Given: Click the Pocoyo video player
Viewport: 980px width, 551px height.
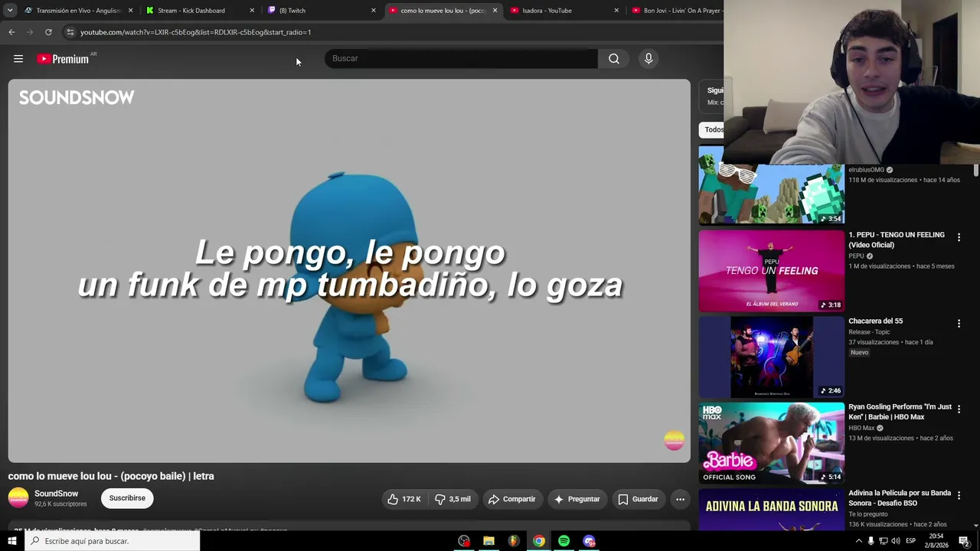Looking at the screenshot, I should click(349, 271).
